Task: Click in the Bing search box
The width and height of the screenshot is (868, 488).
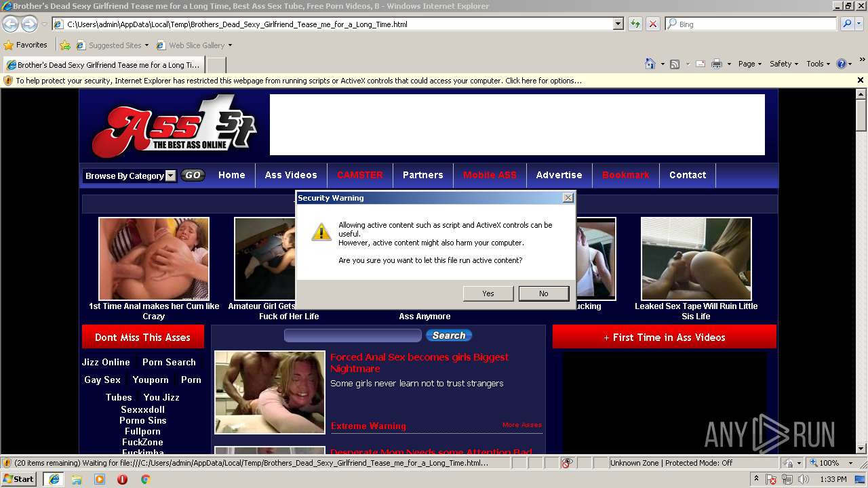Action: [x=751, y=24]
